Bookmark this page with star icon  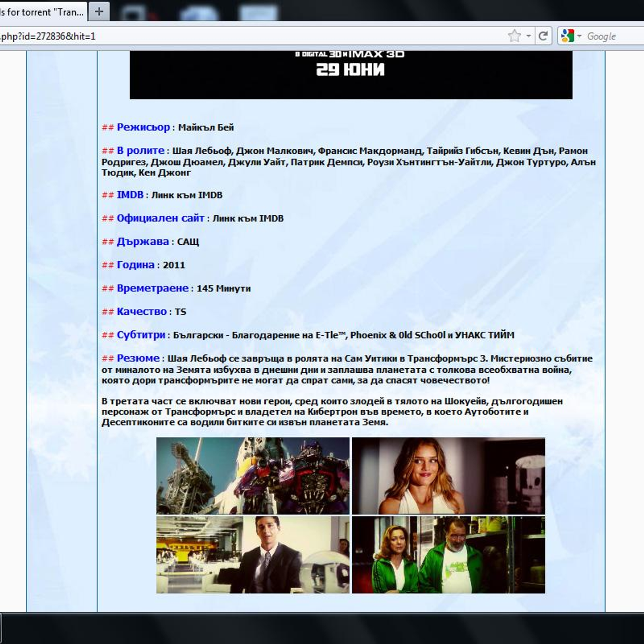514,36
